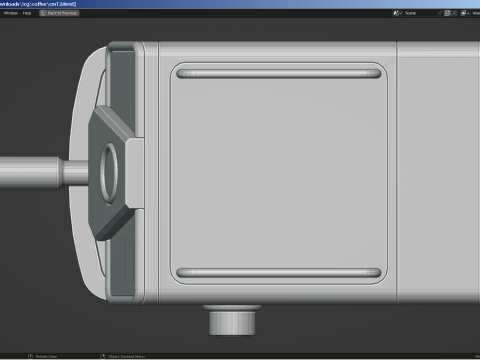Image resolution: width=480 pixels, height=360 pixels.
Task: Select the ring on the dark bracket
Action: pyautogui.click(x=109, y=173)
